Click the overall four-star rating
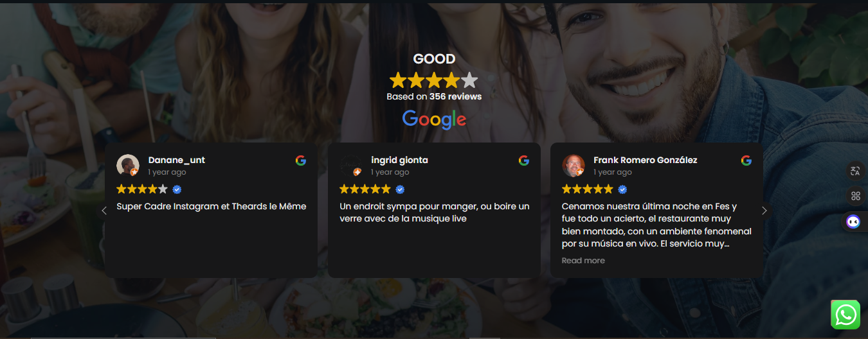Image resolution: width=868 pixels, height=339 pixels. (434, 80)
